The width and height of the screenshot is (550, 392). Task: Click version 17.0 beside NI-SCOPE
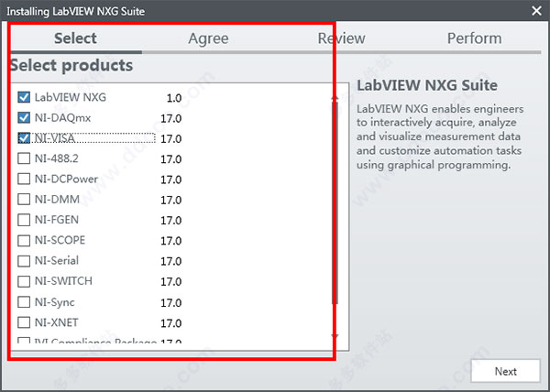(x=171, y=241)
